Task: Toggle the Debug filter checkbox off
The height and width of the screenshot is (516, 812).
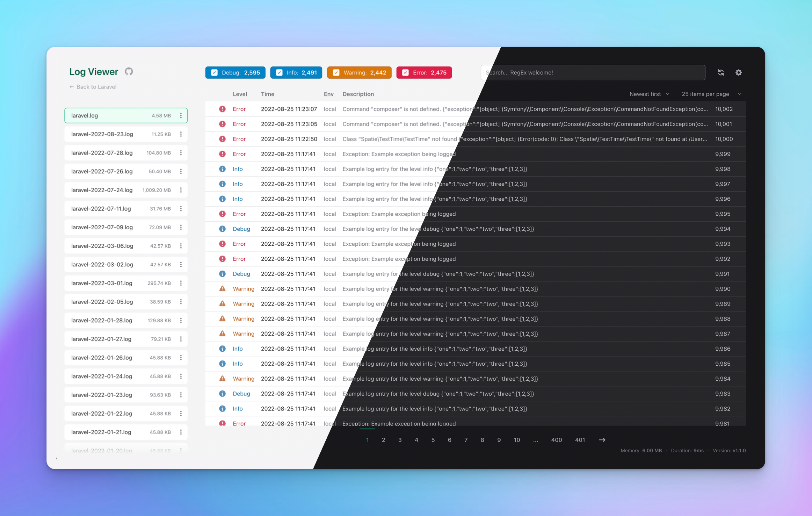Action: click(214, 72)
